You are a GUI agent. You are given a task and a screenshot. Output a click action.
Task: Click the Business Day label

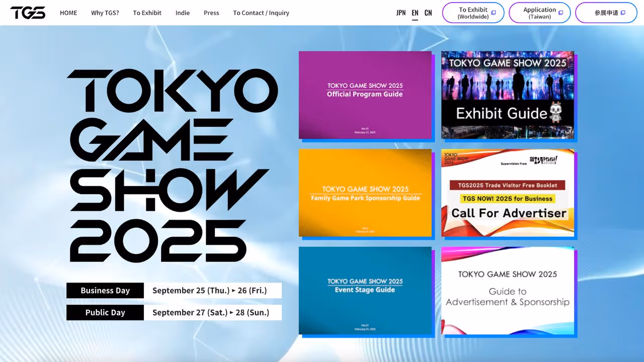pyautogui.click(x=105, y=291)
